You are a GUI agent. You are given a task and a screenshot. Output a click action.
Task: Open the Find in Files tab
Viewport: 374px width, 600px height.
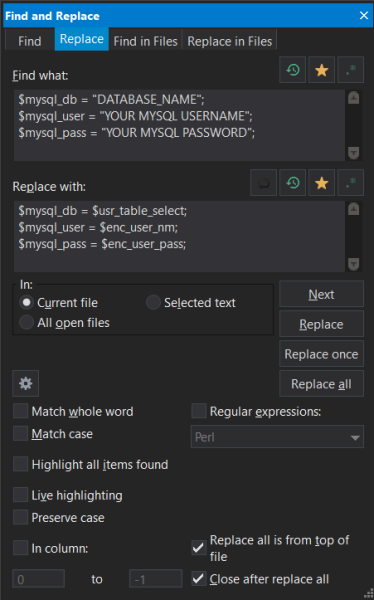(x=145, y=41)
